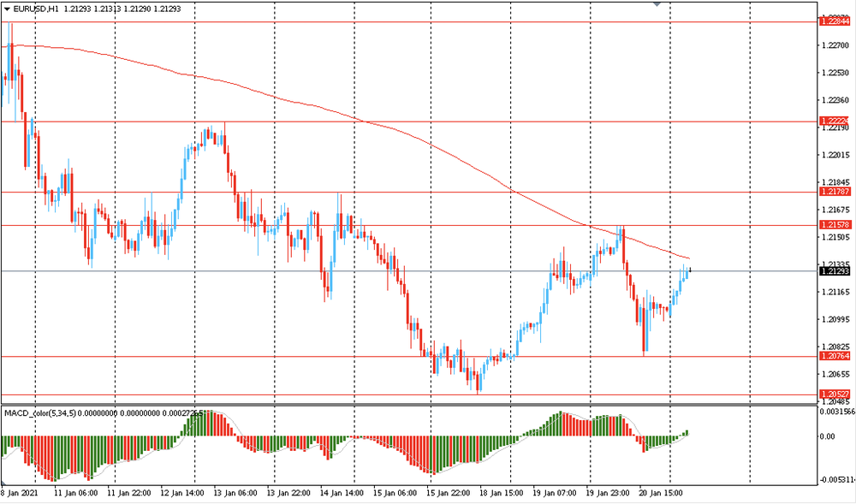The image size is (856, 504).
Task: Click the 15 Jan 22:00 time label
Action: click(x=449, y=493)
